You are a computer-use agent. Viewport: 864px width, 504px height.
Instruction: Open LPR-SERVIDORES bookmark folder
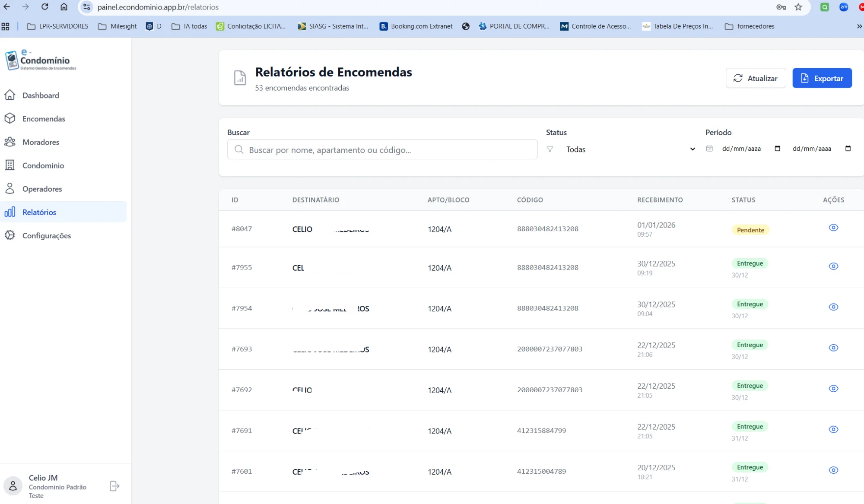pyautogui.click(x=57, y=26)
